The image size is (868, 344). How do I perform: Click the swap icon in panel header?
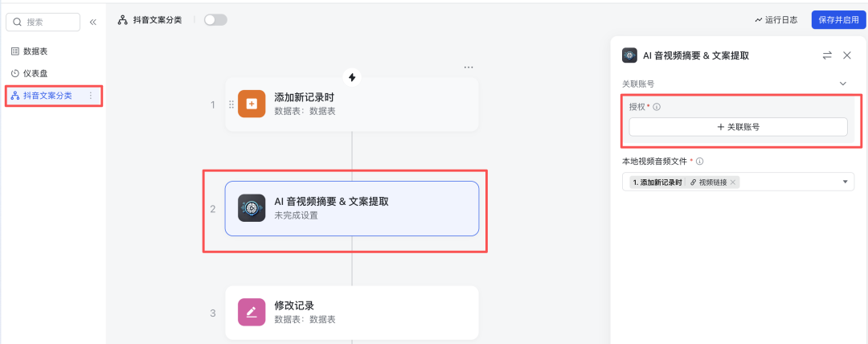click(x=827, y=55)
